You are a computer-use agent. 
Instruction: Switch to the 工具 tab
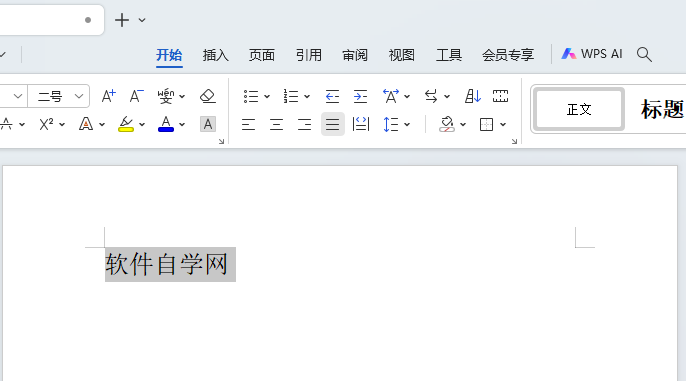click(449, 55)
